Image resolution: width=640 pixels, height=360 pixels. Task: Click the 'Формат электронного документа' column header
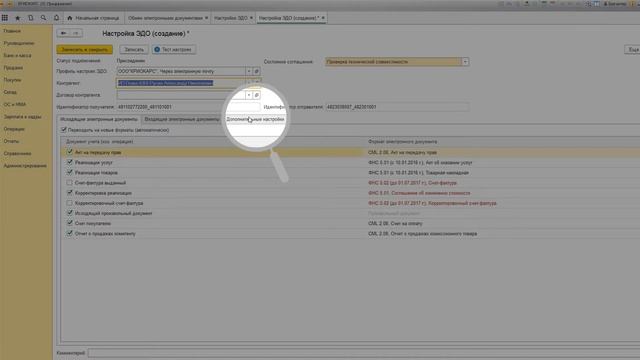[402, 142]
